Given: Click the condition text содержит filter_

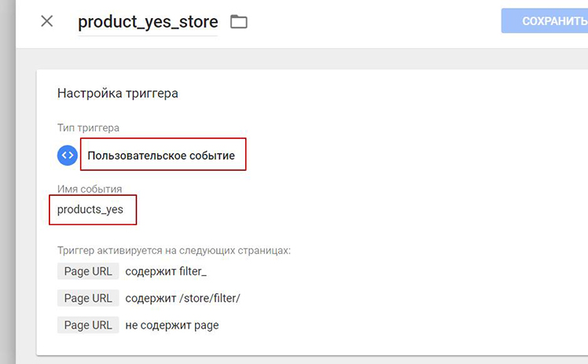Looking at the screenshot, I should (166, 271).
